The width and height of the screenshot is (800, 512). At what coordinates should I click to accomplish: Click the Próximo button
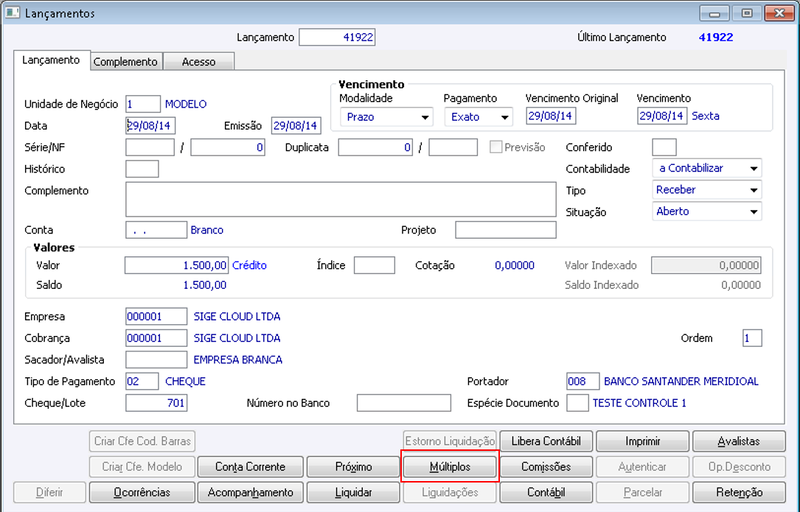(x=353, y=467)
